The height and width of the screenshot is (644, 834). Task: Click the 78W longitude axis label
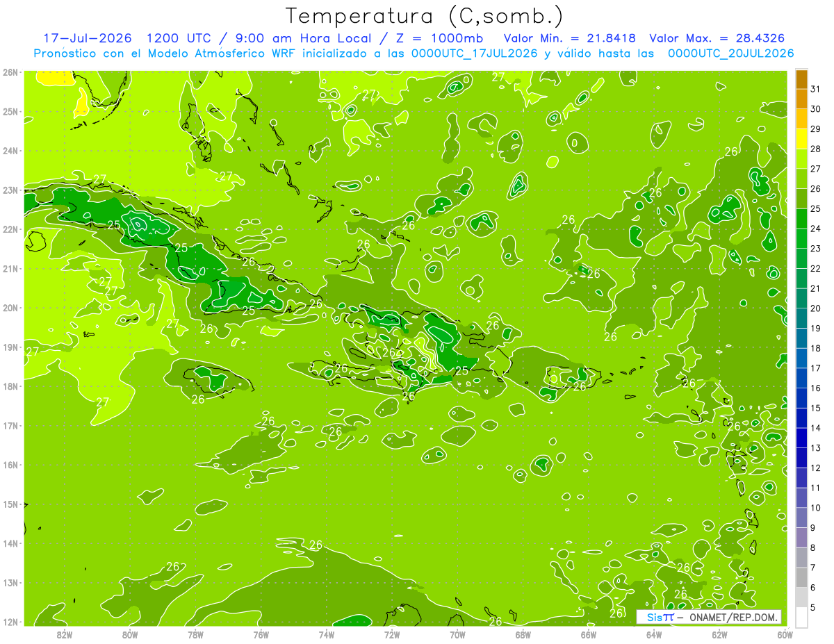tap(195, 634)
